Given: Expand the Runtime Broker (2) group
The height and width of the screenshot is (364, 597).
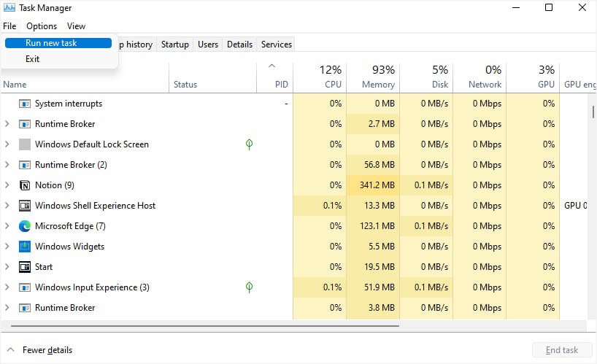Looking at the screenshot, I should pyautogui.click(x=7, y=165).
